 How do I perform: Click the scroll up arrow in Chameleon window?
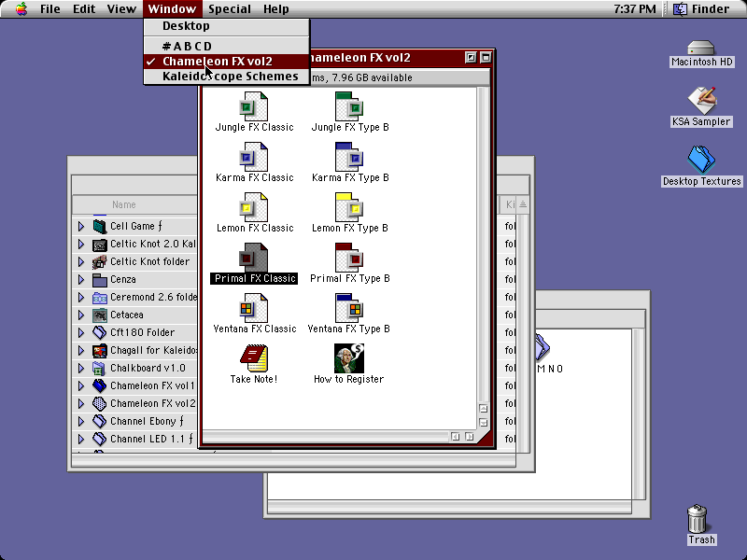(483, 409)
